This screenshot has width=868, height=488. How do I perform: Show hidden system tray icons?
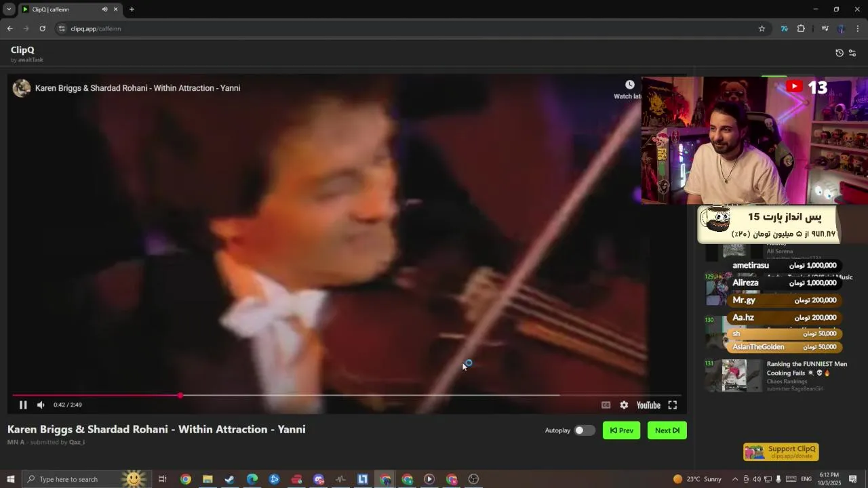(x=735, y=479)
